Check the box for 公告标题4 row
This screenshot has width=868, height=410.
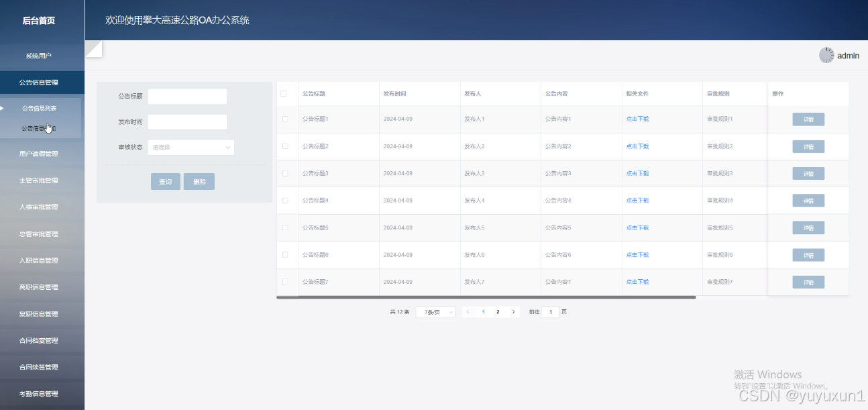coord(286,201)
